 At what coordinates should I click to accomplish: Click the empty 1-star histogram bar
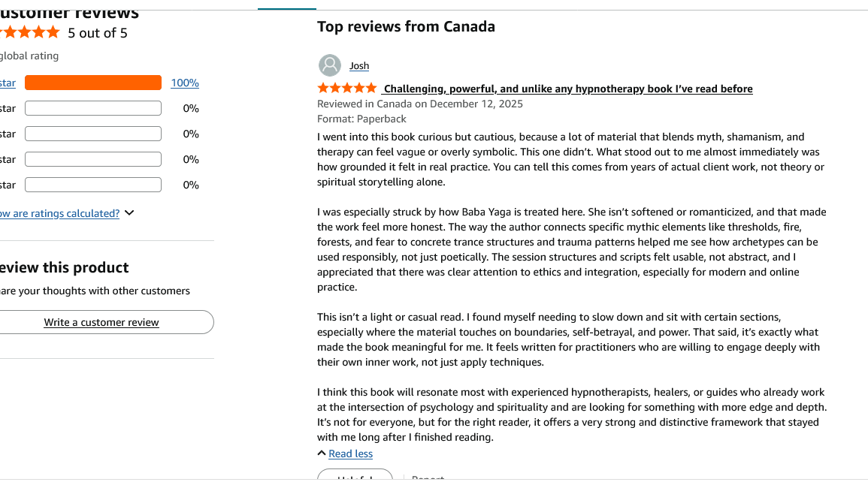(x=93, y=185)
